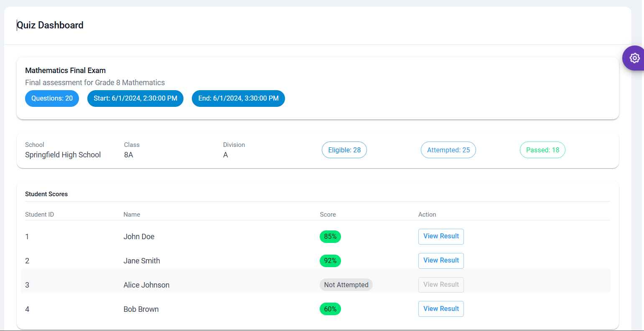
Task: Click Jane Smith's 92% score badge
Action: point(330,261)
